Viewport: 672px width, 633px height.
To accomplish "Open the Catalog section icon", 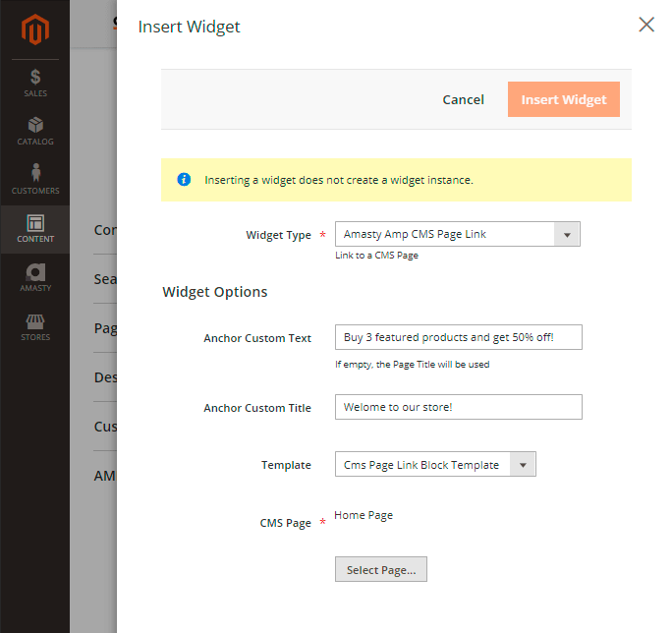I will pos(35,132).
